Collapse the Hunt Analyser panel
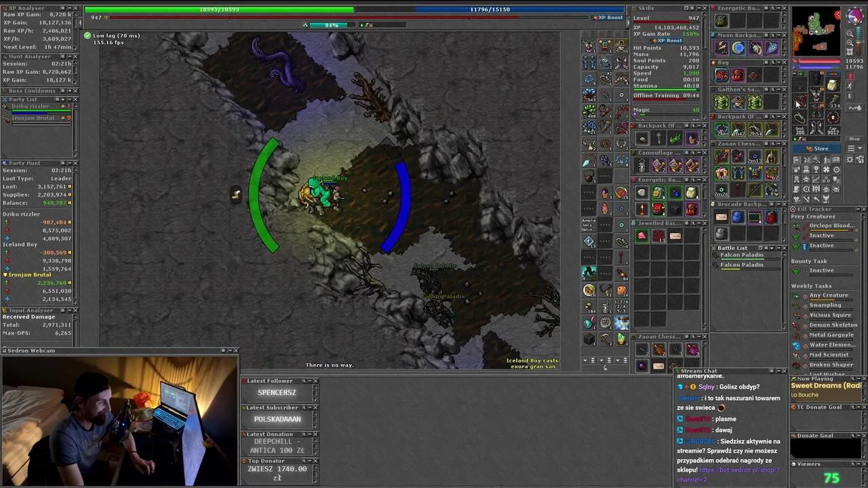This screenshot has width=868, height=488. (x=69, y=57)
